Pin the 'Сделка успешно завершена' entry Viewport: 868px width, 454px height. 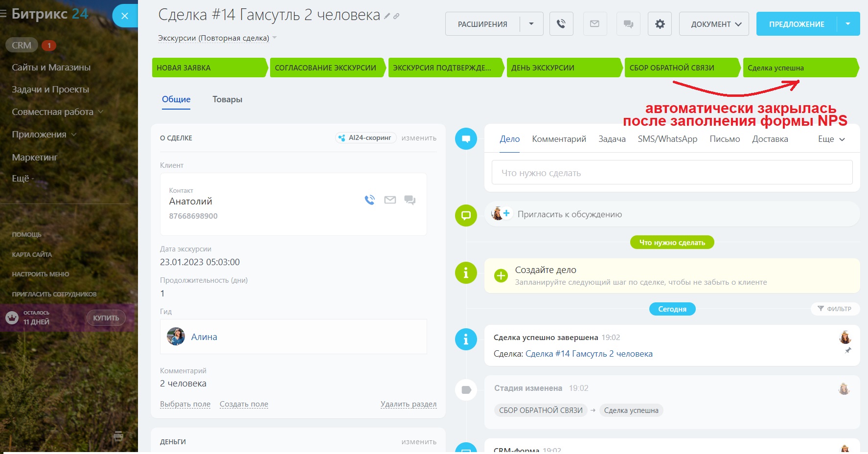click(848, 350)
